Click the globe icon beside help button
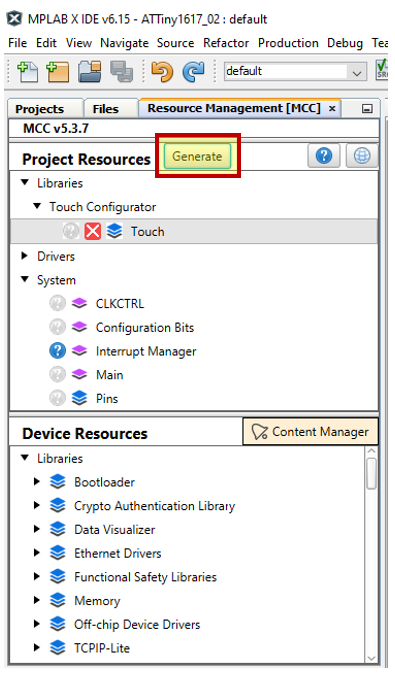Image resolution: width=395 pixels, height=674 pixels. (x=362, y=156)
